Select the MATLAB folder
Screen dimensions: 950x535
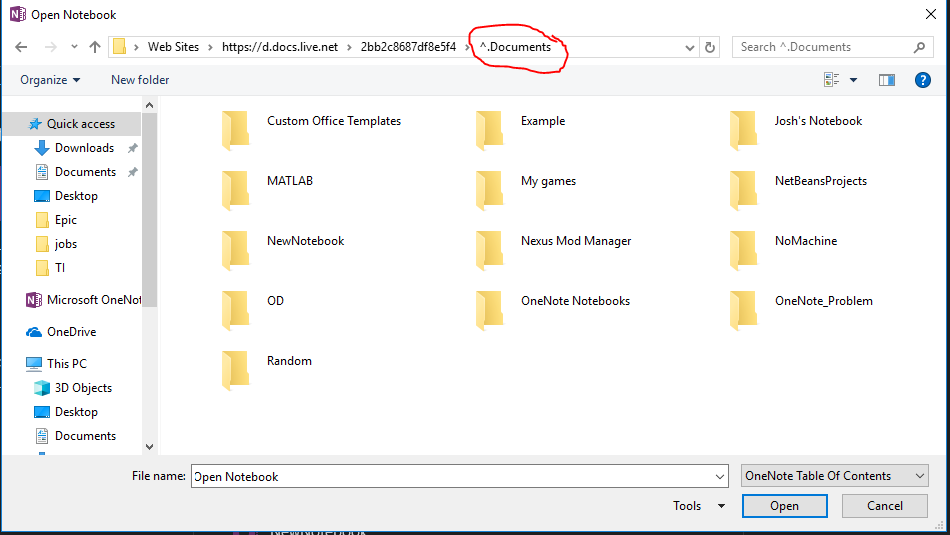267,189
